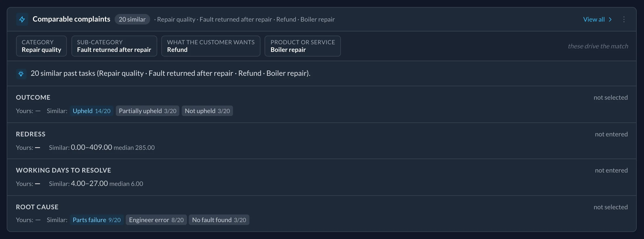
Task: Select Product or service Boiler repair chip
Action: [302, 46]
